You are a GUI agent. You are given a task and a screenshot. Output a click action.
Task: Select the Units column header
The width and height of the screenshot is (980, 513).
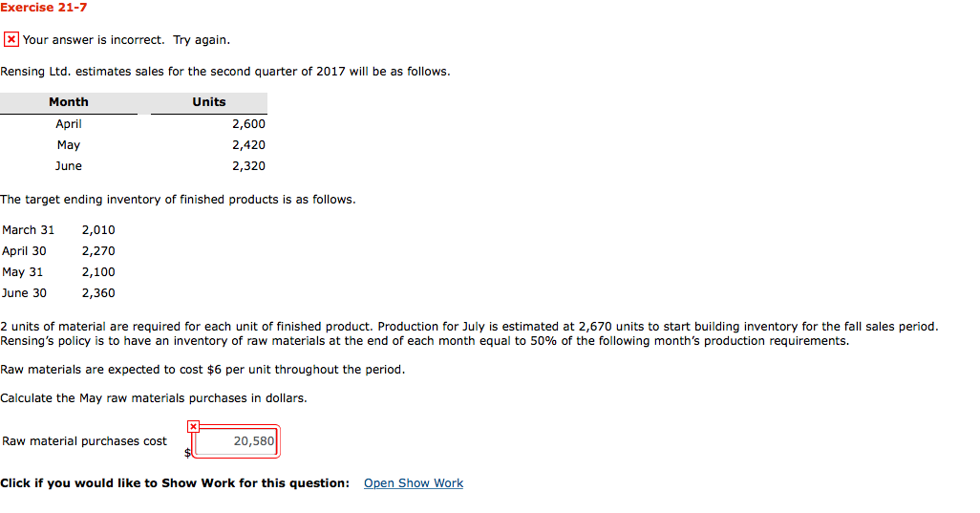(209, 102)
